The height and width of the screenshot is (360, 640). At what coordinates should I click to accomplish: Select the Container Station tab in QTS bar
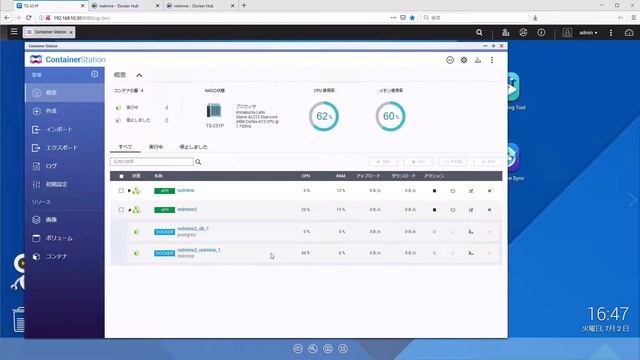coord(49,32)
